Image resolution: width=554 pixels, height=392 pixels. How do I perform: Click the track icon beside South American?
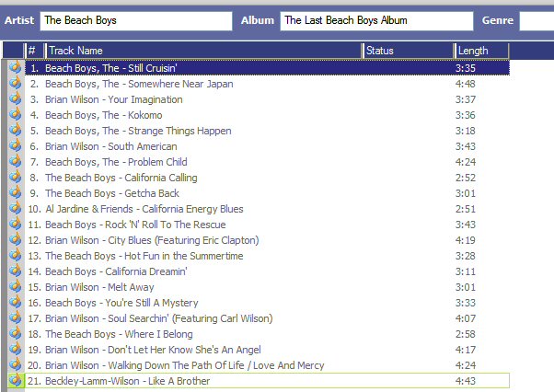pos(16,145)
